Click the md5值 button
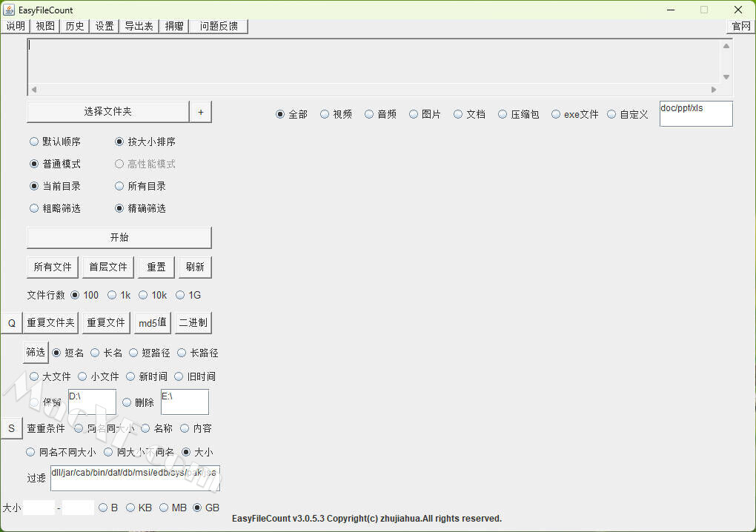Screen dimensions: 756x532 point(152,323)
